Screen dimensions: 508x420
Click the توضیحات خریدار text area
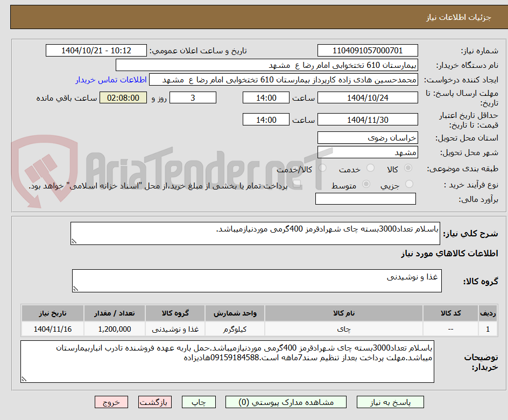pyautogui.click(x=227, y=361)
